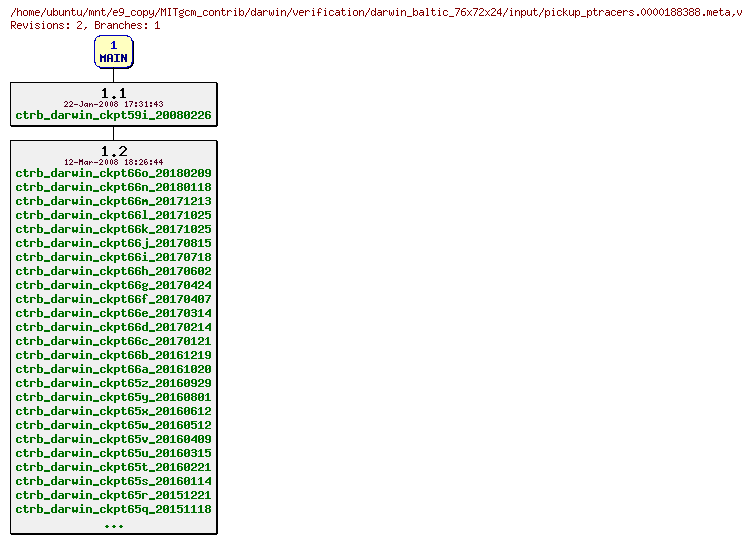Select revision 1.1 box header

click(114, 93)
